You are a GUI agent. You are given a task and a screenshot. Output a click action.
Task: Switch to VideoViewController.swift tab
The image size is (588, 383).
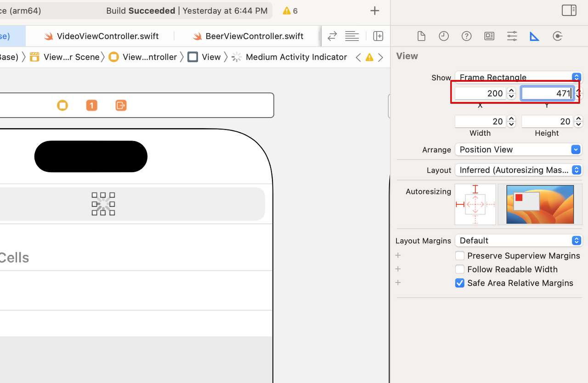[x=101, y=36]
